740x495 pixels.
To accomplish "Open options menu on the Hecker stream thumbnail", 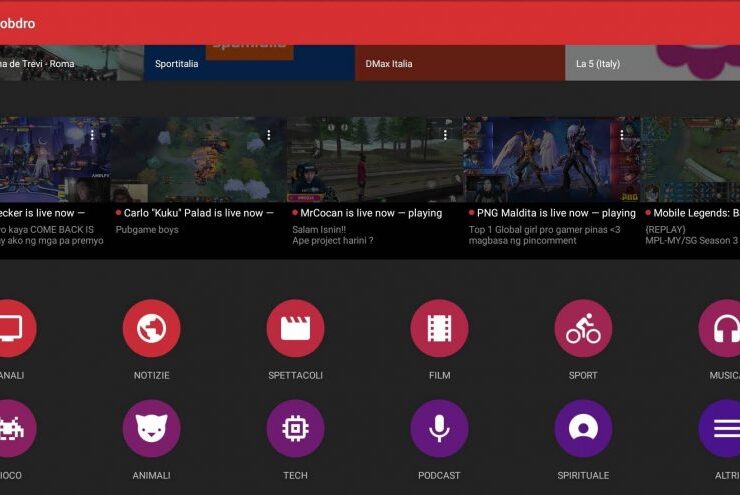I will tap(92, 135).
